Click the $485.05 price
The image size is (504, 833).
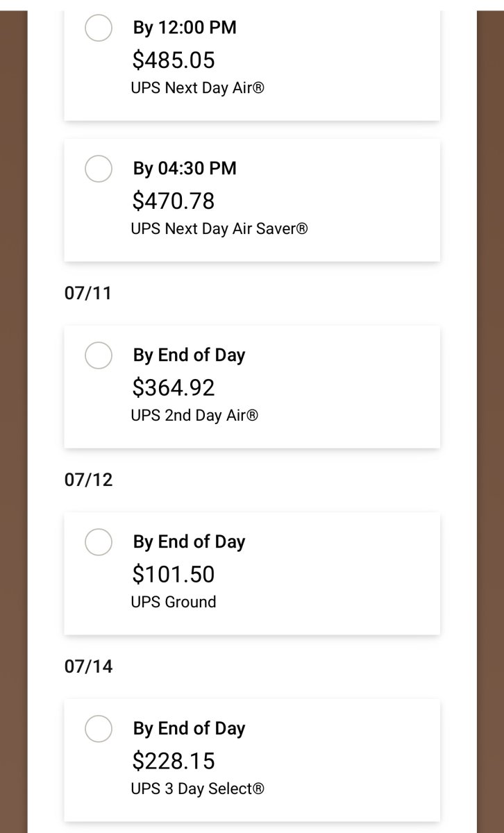[x=174, y=60]
